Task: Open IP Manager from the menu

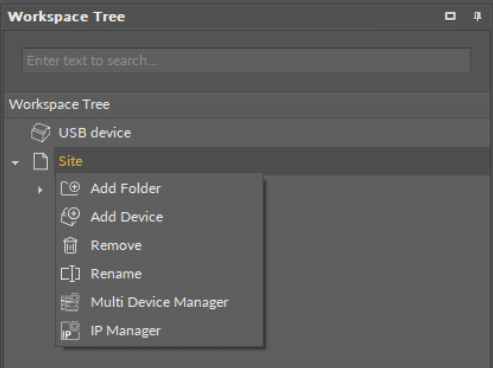Action: [159, 331]
